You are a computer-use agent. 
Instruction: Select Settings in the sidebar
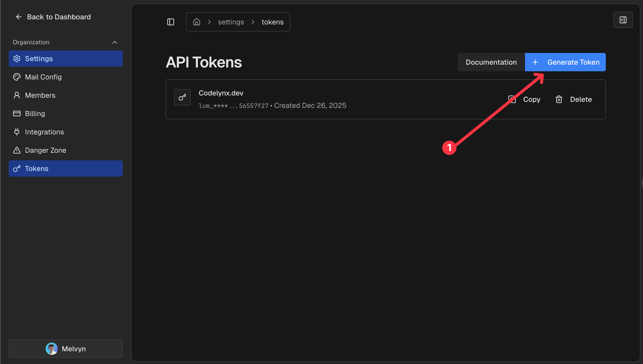point(39,59)
